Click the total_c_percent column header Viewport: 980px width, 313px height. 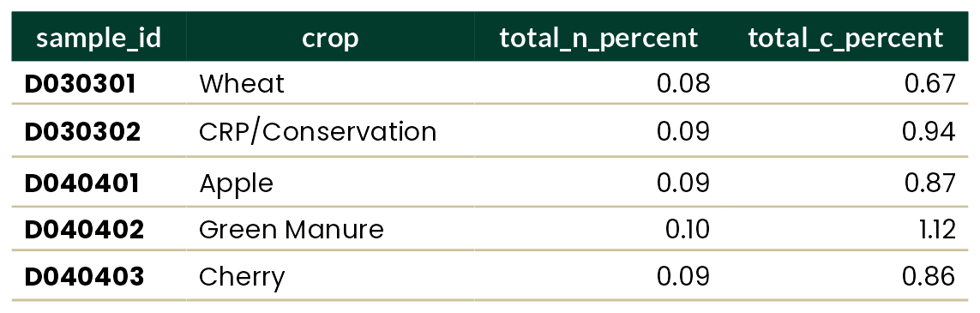845,37
